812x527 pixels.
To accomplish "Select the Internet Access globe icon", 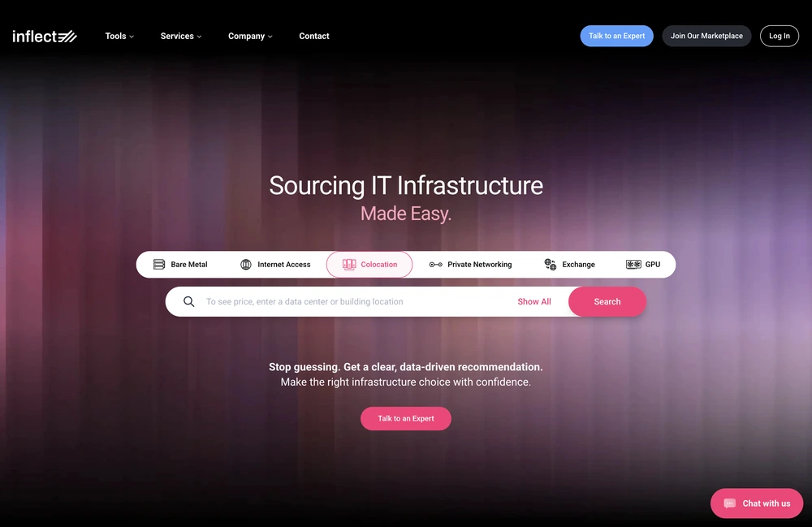I will [x=245, y=264].
